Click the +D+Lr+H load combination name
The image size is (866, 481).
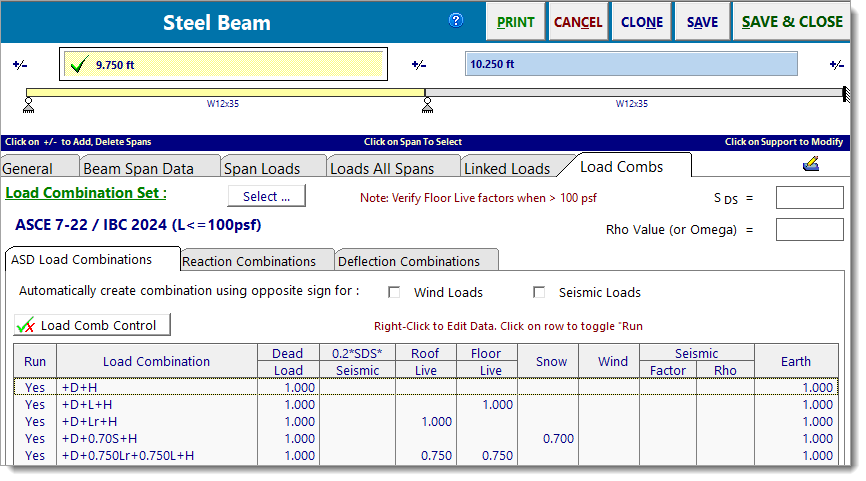pos(89,422)
